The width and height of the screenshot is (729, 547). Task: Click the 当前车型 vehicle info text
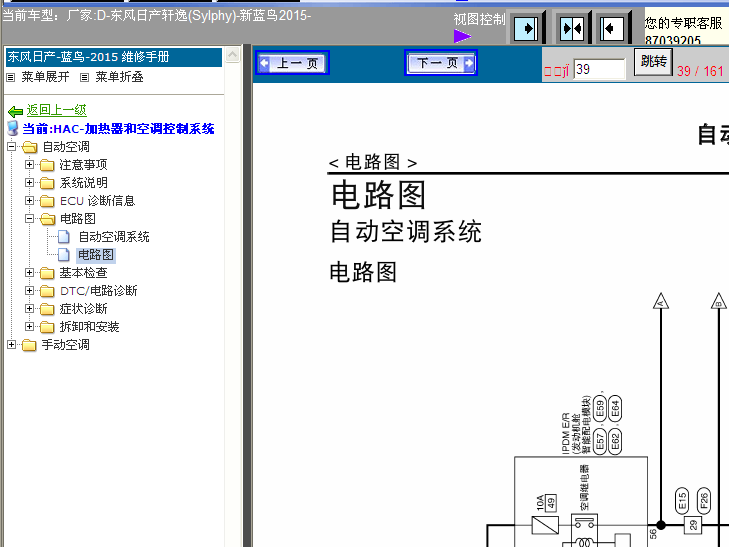point(157,15)
